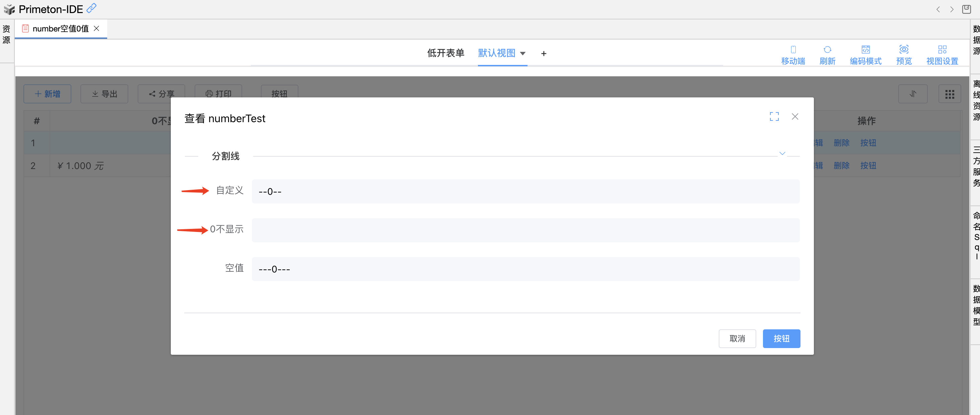Add new view with plus button

pos(544,54)
